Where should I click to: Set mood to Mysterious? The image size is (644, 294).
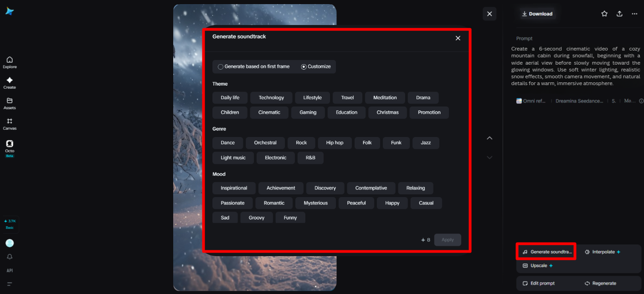pyautogui.click(x=316, y=203)
